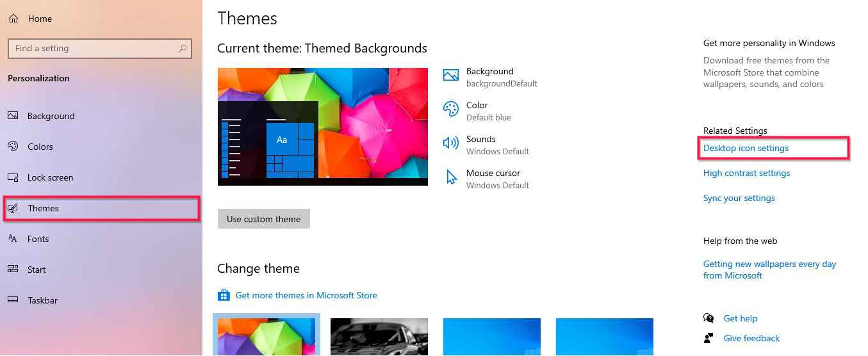This screenshot has height=356, width=868.
Task: Open Background backgroundDefault setting text
Action: click(502, 77)
